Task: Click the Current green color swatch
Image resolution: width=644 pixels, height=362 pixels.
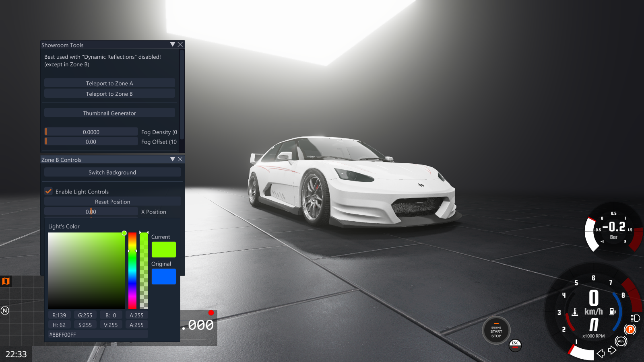Action: [164, 249]
